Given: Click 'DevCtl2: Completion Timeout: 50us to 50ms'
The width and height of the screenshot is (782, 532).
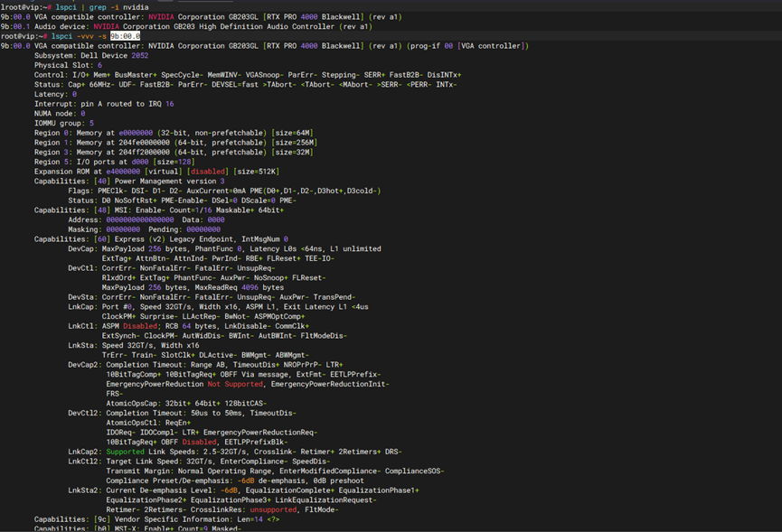Looking at the screenshot, I should (x=182, y=413).
